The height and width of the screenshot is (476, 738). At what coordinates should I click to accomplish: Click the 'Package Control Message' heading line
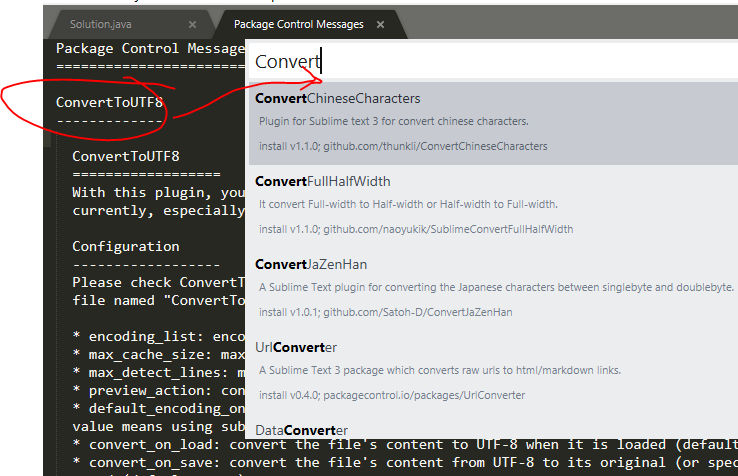(x=150, y=48)
